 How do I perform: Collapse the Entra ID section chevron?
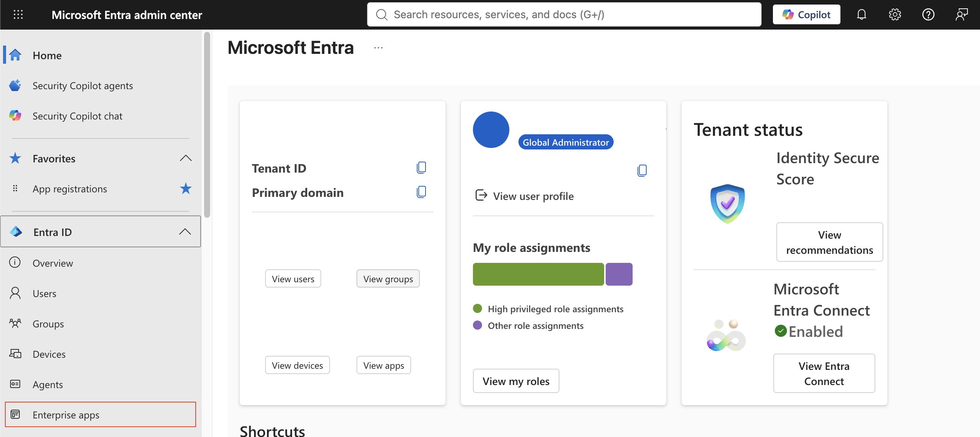(185, 231)
